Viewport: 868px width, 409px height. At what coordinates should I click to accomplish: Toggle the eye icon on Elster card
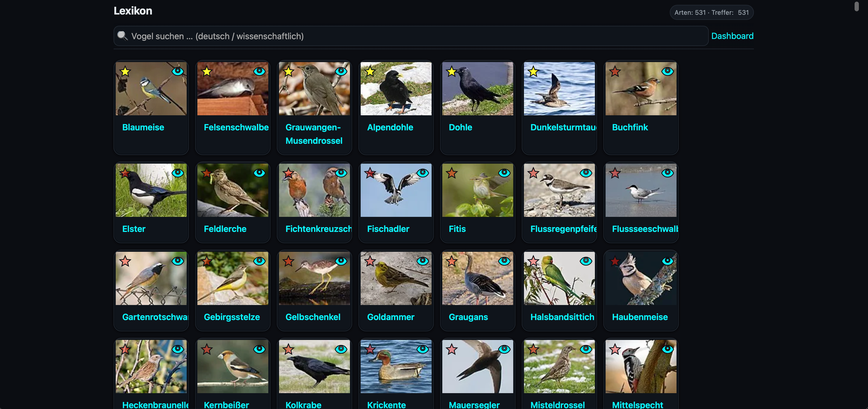click(x=178, y=173)
